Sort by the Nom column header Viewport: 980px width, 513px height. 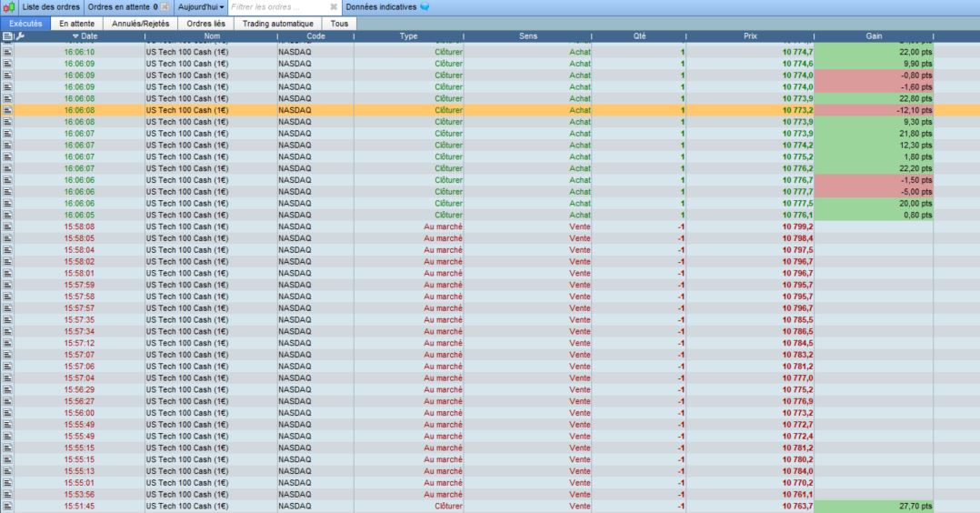pos(212,36)
